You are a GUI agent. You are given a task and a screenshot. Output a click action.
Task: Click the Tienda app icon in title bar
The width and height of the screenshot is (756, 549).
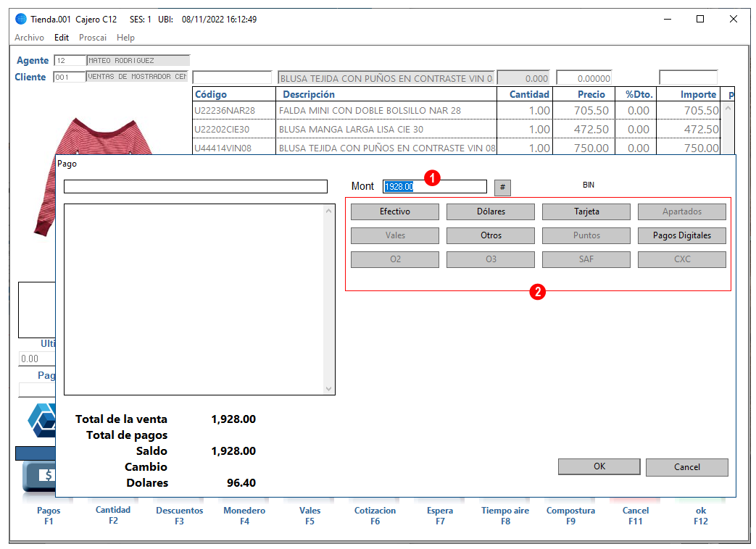(21, 20)
